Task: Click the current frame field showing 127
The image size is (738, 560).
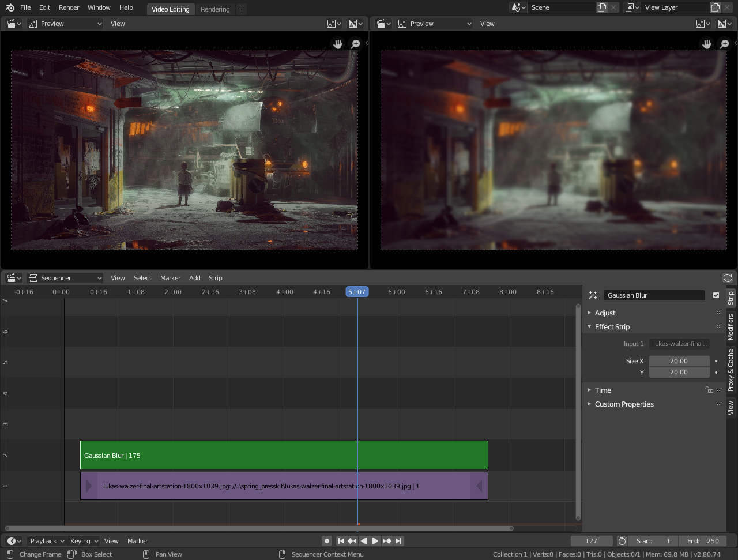Action: pos(592,541)
